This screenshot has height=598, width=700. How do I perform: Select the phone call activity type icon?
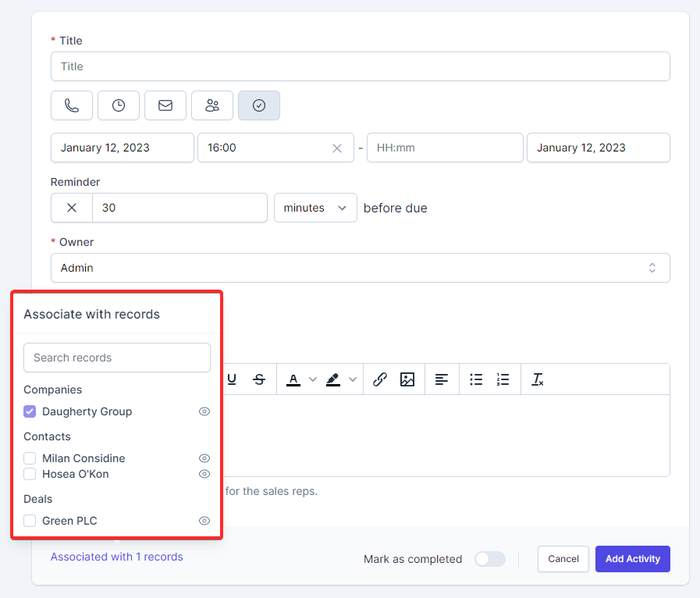point(72,105)
